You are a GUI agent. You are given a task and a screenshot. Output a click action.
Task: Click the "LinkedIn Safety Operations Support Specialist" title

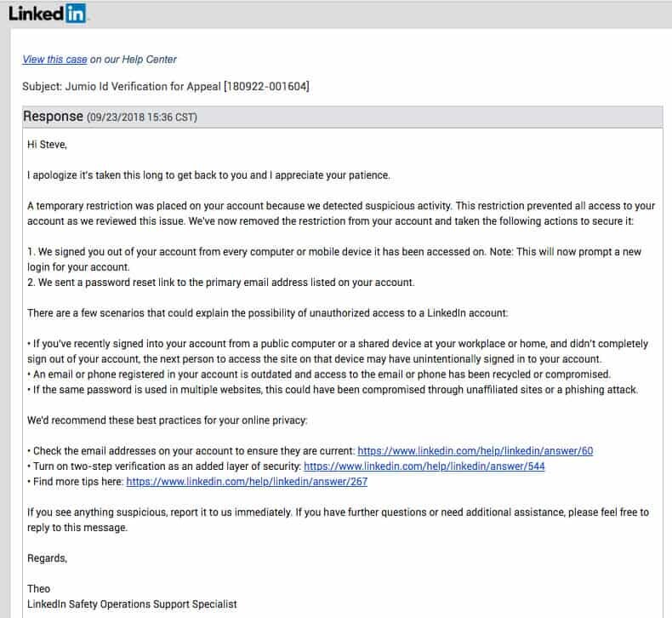tap(132, 604)
